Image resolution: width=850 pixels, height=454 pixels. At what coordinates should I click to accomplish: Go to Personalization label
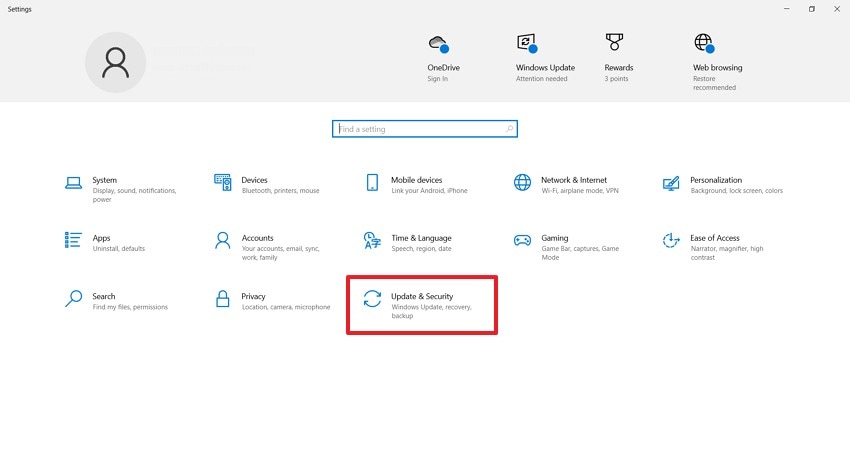pos(716,180)
